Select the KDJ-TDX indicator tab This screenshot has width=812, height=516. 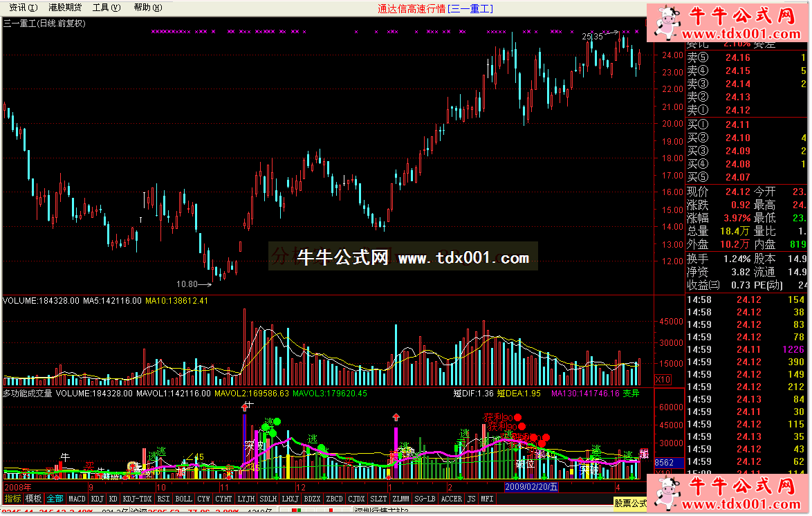(137, 499)
